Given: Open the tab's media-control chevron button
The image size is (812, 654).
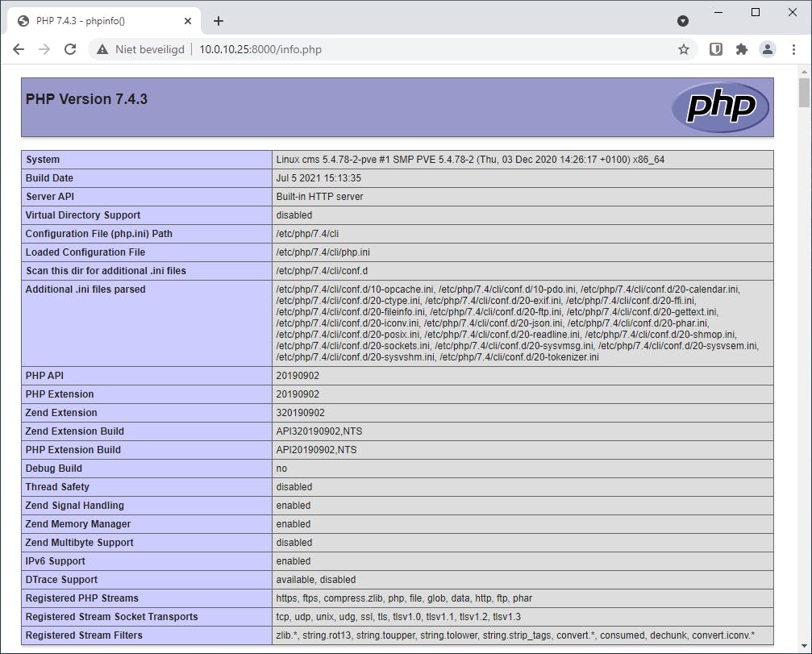Looking at the screenshot, I should (683, 20).
